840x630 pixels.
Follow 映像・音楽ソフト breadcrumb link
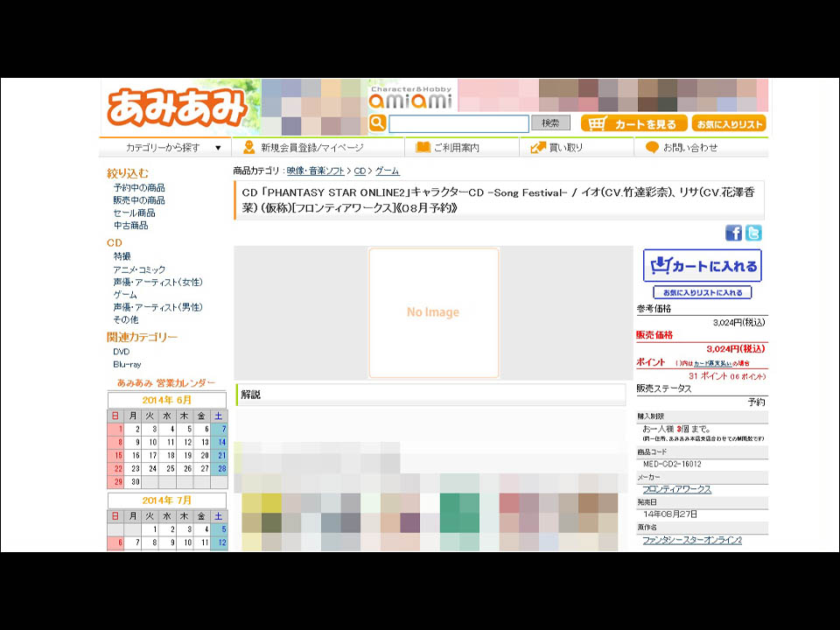click(316, 171)
